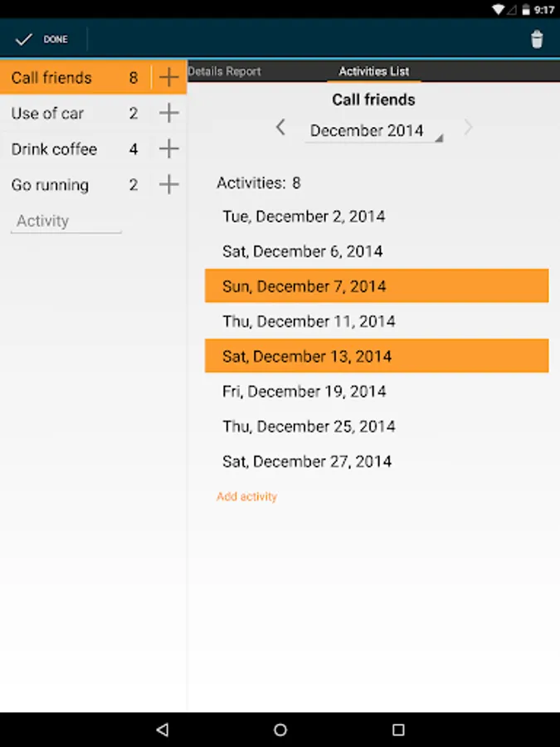Deselect Sun, December 7, 2014 entry
This screenshot has width=560, height=747.
(x=376, y=286)
